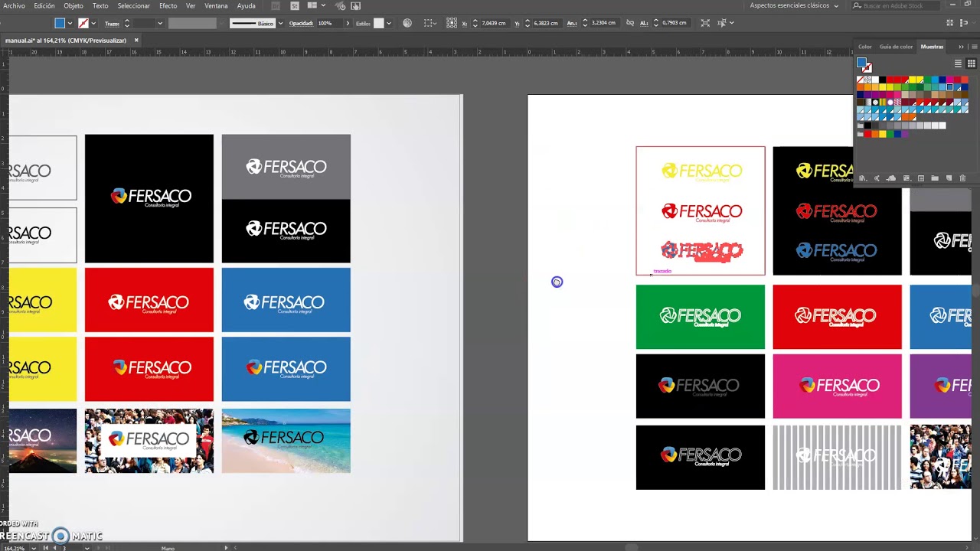This screenshot has height=551, width=980.
Task: Toggle the constrain width and height link
Action: [x=630, y=23]
